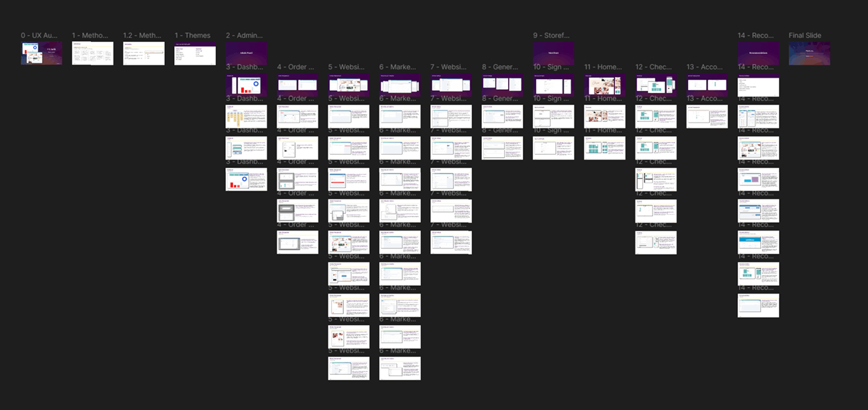Select the mobile checkout mockup slide

point(655,85)
